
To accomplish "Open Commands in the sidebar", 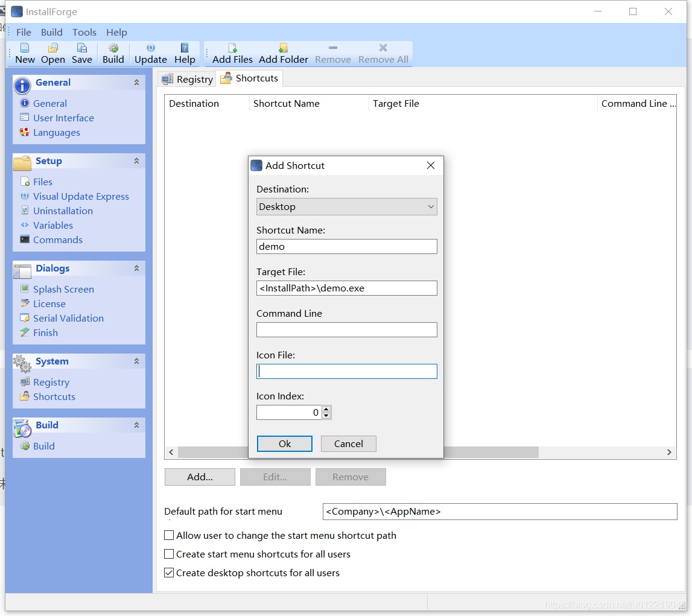I will coord(58,240).
